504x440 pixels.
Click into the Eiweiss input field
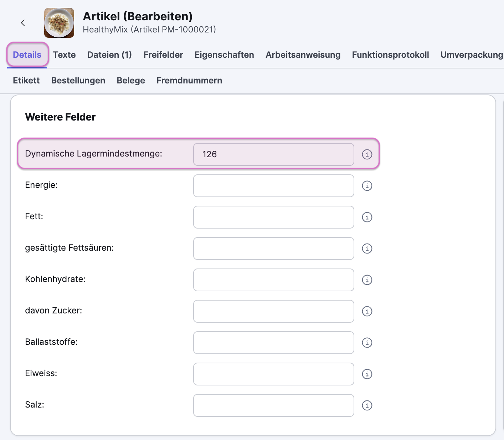[x=273, y=374]
